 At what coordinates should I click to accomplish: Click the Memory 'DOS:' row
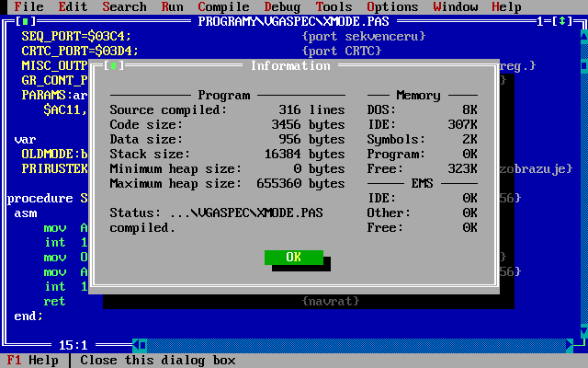click(423, 110)
